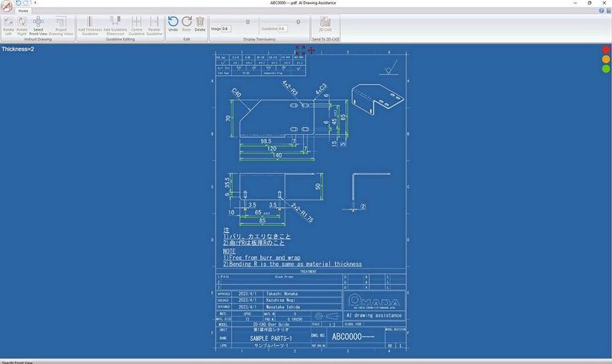The image size is (612, 364).
Task: Choose Add Thickness Guideline tool
Action: pos(90,26)
